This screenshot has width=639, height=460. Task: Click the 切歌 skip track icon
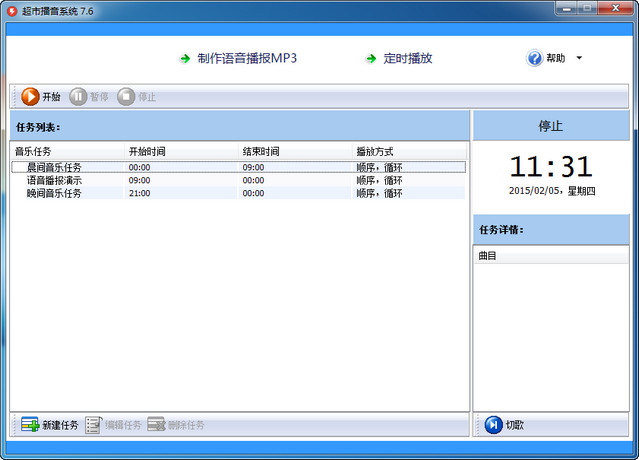click(x=493, y=425)
